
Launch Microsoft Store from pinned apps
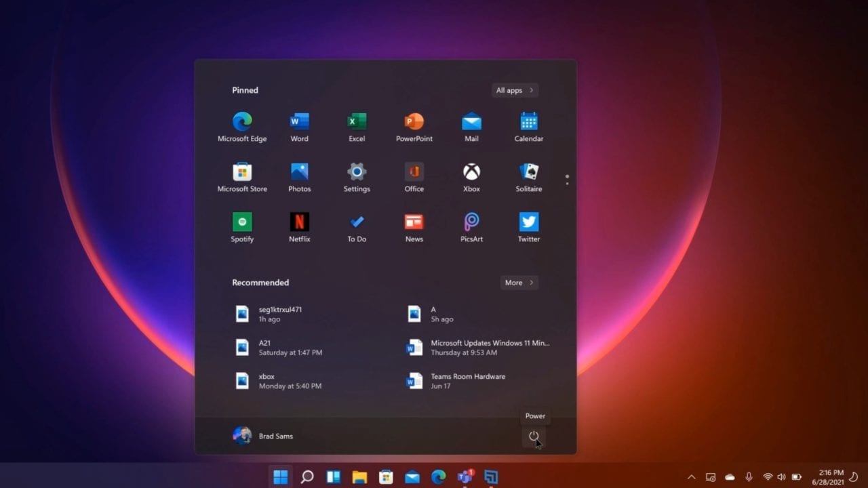click(242, 177)
